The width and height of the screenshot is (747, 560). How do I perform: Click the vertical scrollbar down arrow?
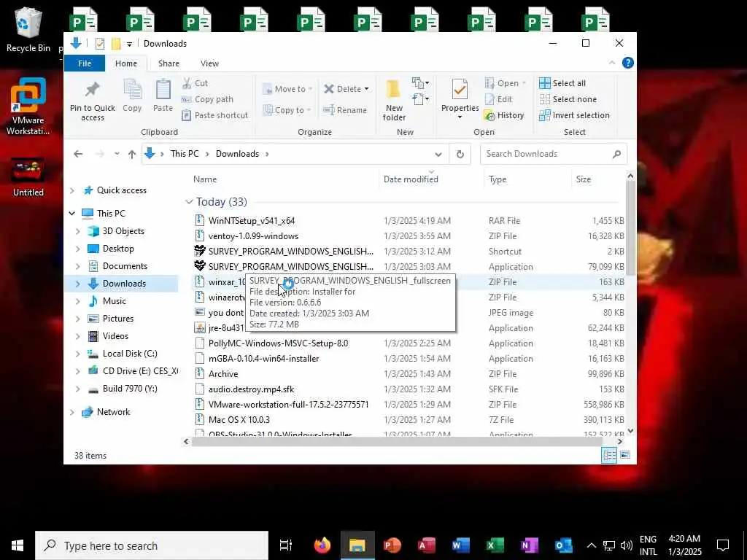point(630,430)
